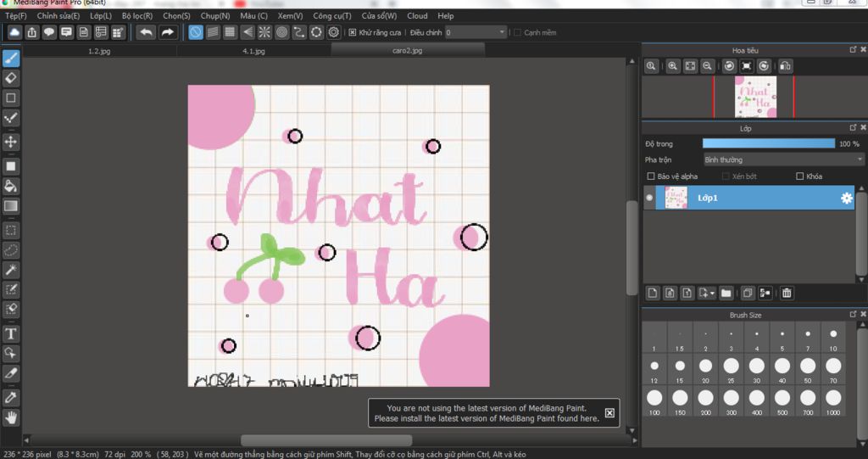Click the cloud icon in the toolbar
The height and width of the screenshot is (459, 868).
[x=14, y=32]
